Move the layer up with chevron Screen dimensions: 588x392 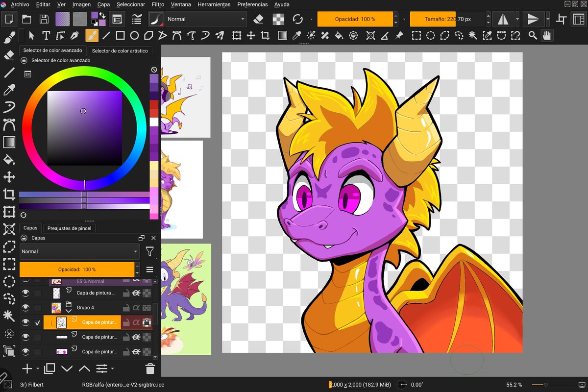click(x=84, y=368)
